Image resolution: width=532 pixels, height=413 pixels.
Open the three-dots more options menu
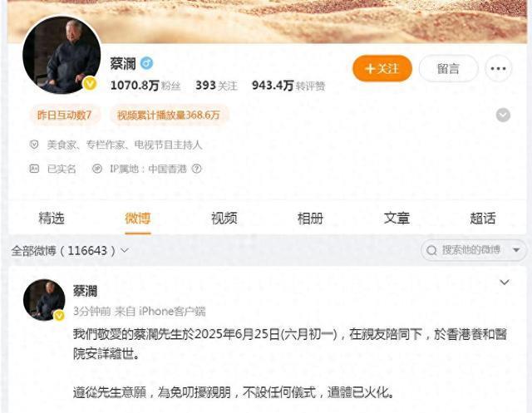[498, 69]
